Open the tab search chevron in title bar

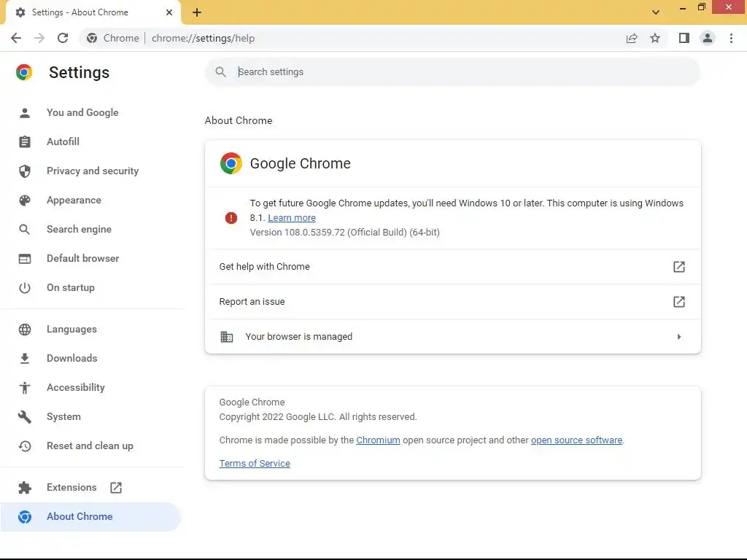(656, 12)
